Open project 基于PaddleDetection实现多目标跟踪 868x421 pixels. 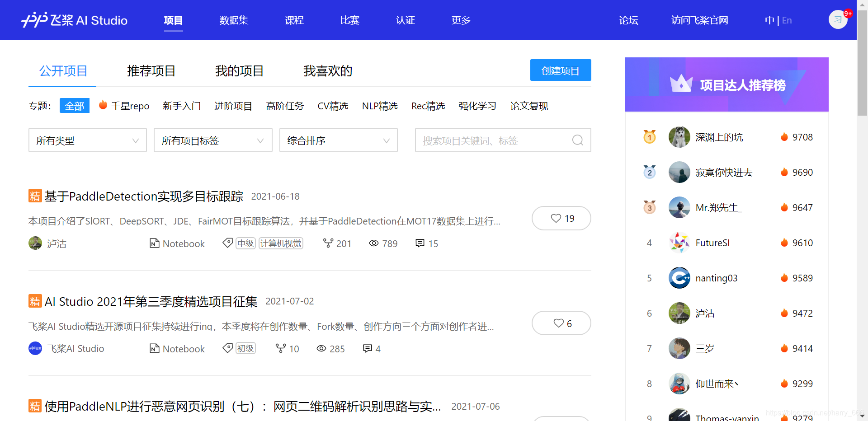click(144, 196)
